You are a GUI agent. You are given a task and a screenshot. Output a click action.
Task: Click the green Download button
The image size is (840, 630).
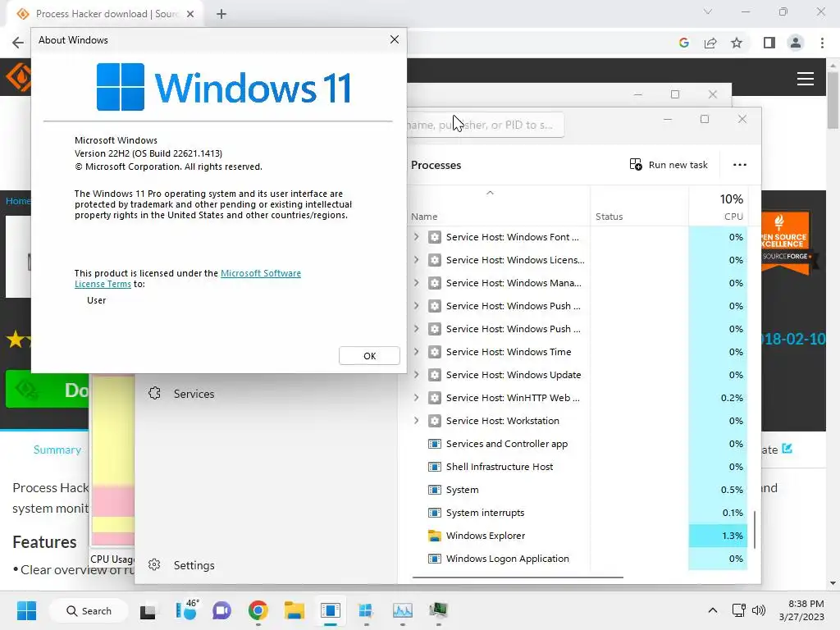(47, 390)
